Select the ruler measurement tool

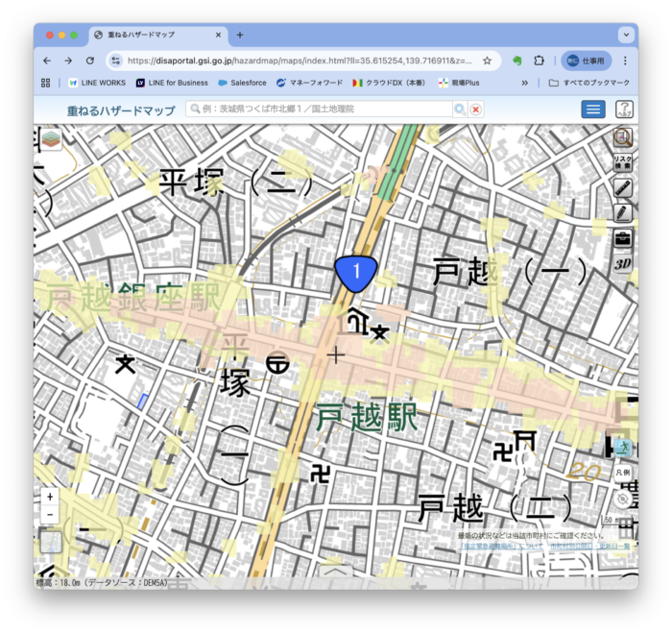(622, 187)
